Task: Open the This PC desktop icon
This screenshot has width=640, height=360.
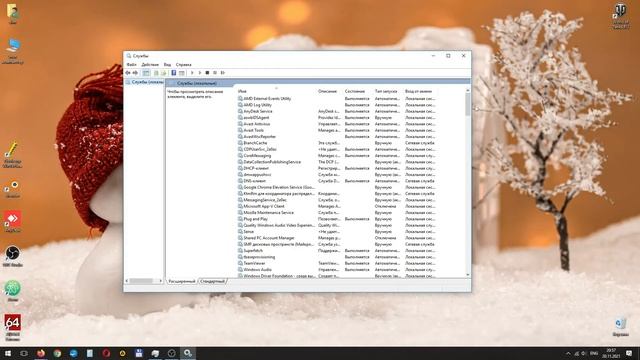Action: 13,51
